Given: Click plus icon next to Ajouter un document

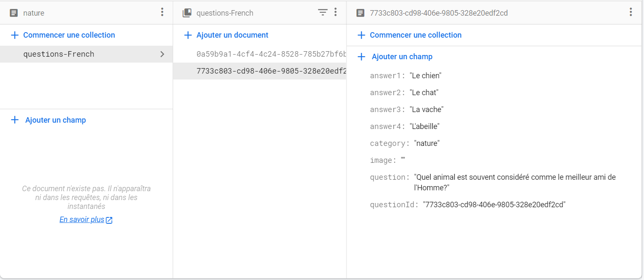Looking at the screenshot, I should click(x=188, y=35).
